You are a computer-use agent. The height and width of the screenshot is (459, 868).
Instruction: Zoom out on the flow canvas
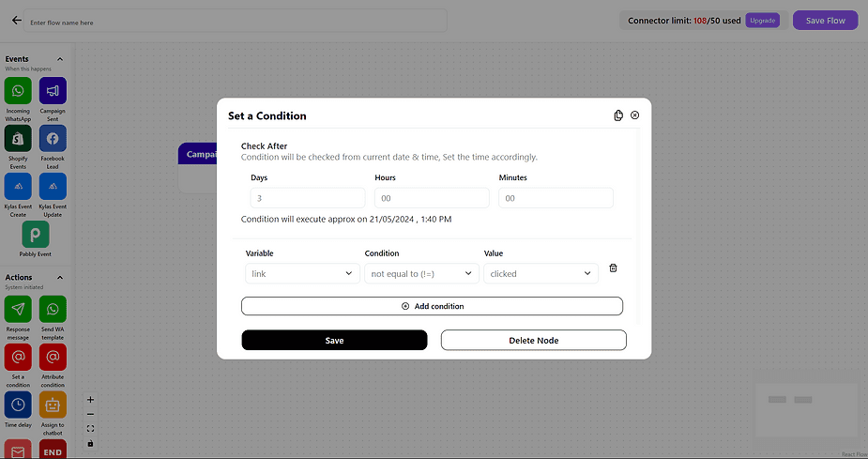pyautogui.click(x=90, y=414)
